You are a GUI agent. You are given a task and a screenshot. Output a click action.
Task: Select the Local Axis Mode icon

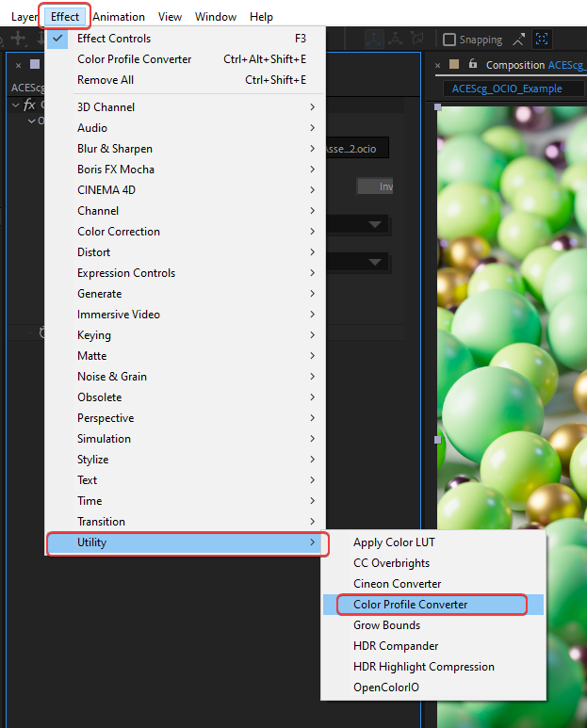click(374, 40)
